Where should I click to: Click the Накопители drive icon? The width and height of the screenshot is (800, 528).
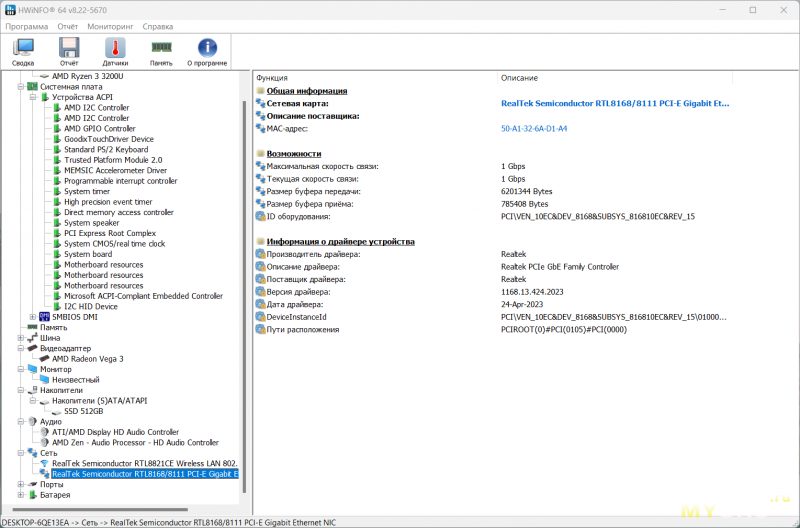point(33,390)
